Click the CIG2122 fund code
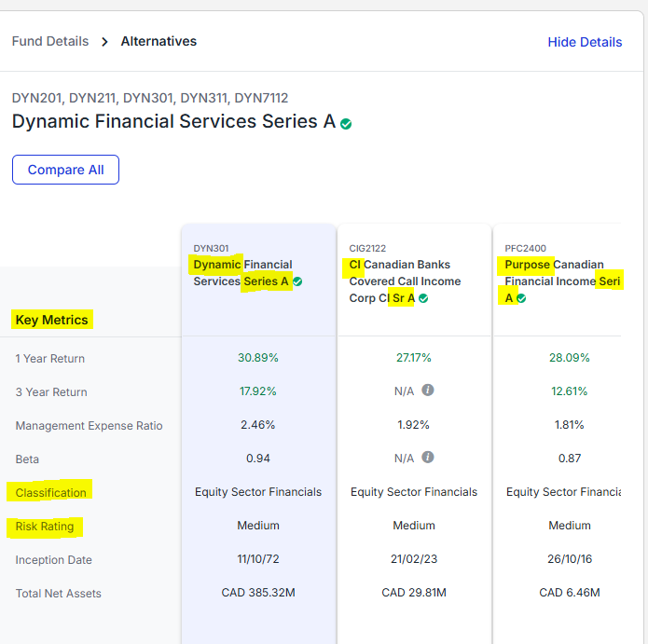 tap(367, 248)
